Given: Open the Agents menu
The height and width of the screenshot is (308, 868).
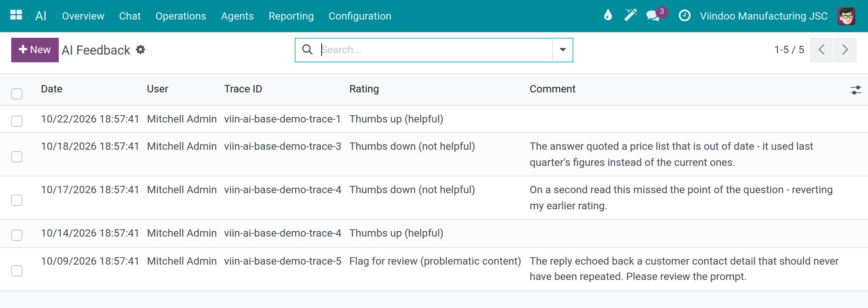Looking at the screenshot, I should (x=237, y=16).
